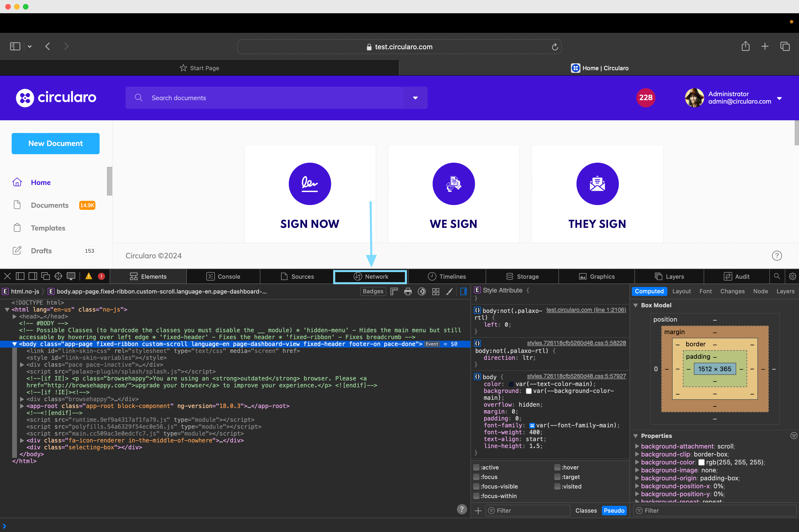Open the Layout sidebar tab
799x532 pixels.
[681, 291]
